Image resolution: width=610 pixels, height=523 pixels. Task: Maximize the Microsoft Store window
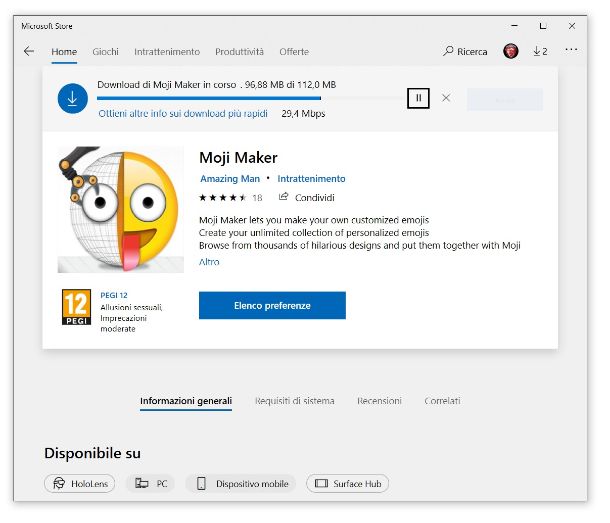tap(543, 26)
